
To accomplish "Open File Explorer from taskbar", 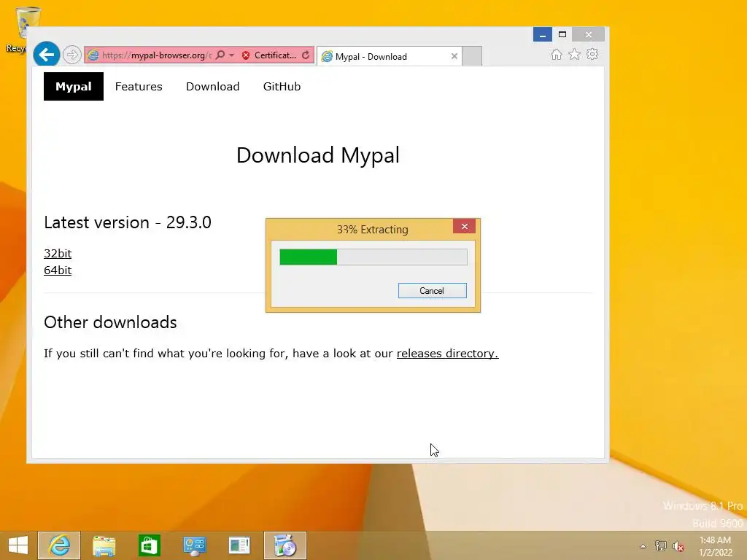I will point(104,545).
